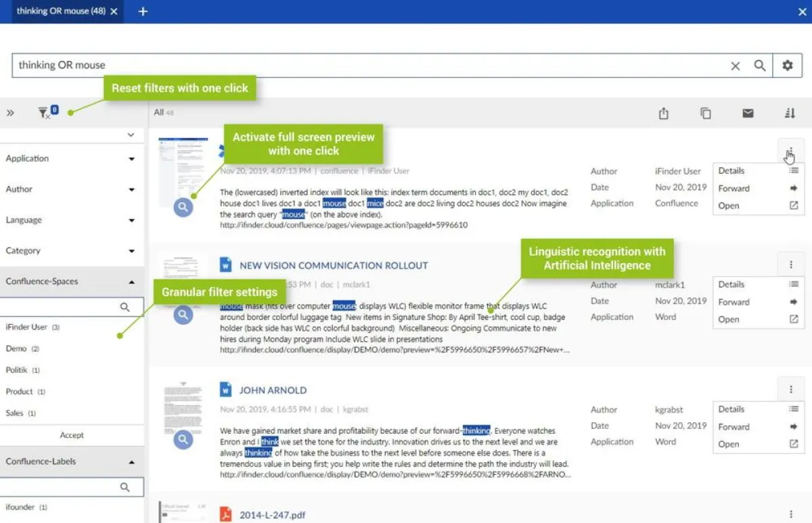The height and width of the screenshot is (523, 812).
Task: Clear the search query with the X icon
Action: (735, 65)
